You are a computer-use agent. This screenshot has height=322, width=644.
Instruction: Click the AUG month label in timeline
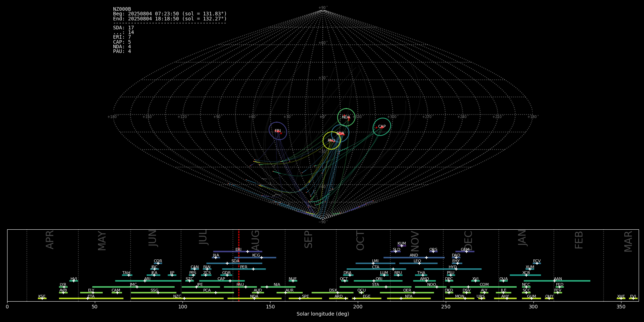(255, 240)
